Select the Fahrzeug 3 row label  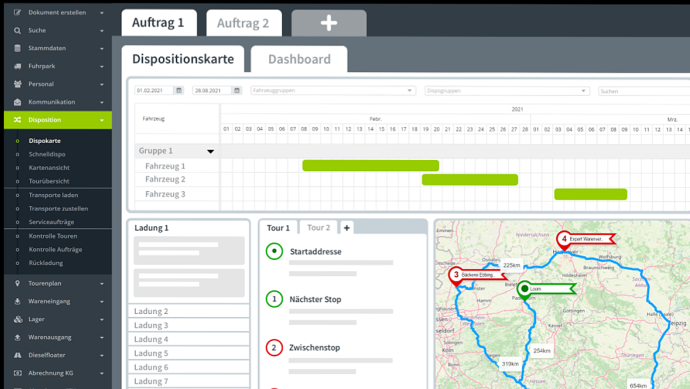(x=165, y=194)
